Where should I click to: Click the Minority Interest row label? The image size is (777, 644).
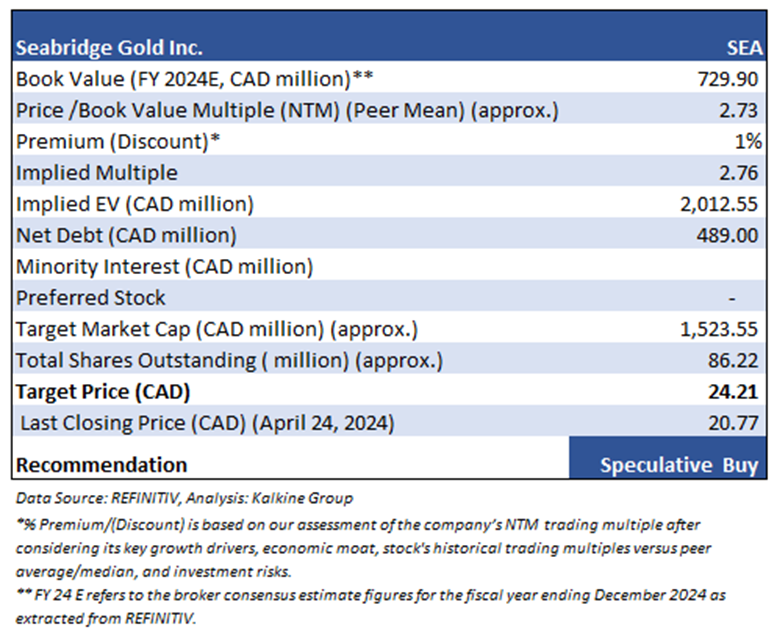point(164,266)
